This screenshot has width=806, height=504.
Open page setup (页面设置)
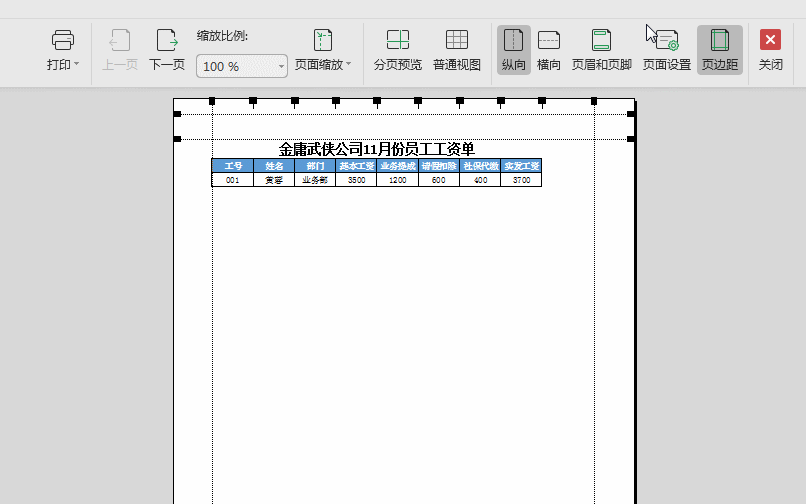[x=667, y=50]
